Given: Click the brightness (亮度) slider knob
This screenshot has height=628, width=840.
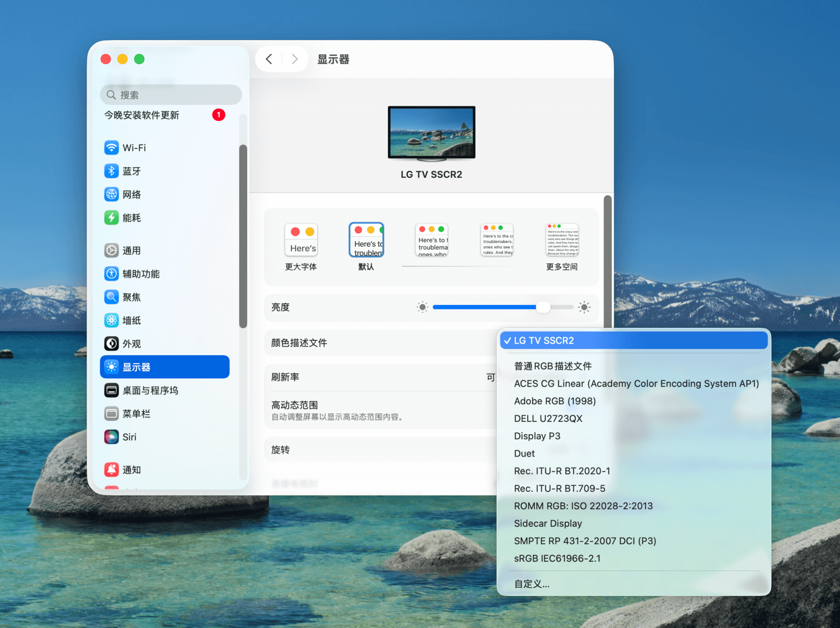Looking at the screenshot, I should click(x=543, y=307).
